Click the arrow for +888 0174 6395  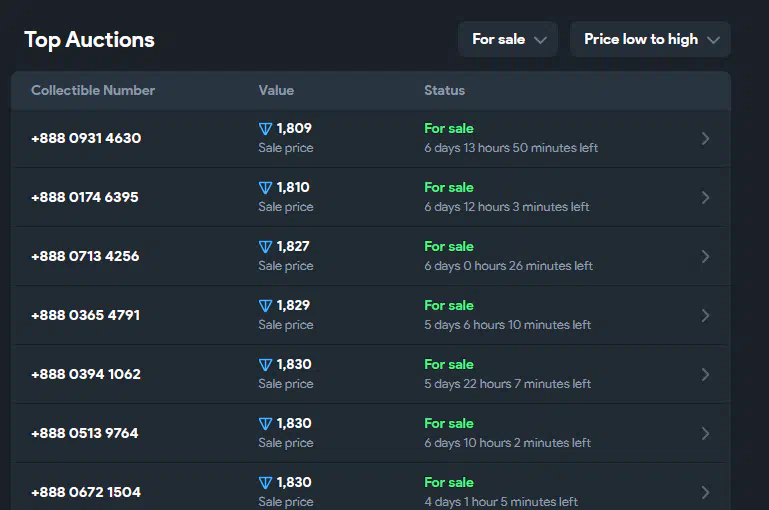pos(705,197)
